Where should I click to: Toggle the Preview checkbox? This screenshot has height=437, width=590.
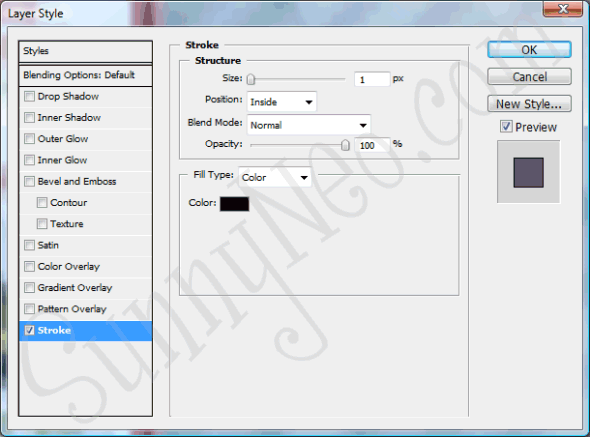(x=506, y=126)
